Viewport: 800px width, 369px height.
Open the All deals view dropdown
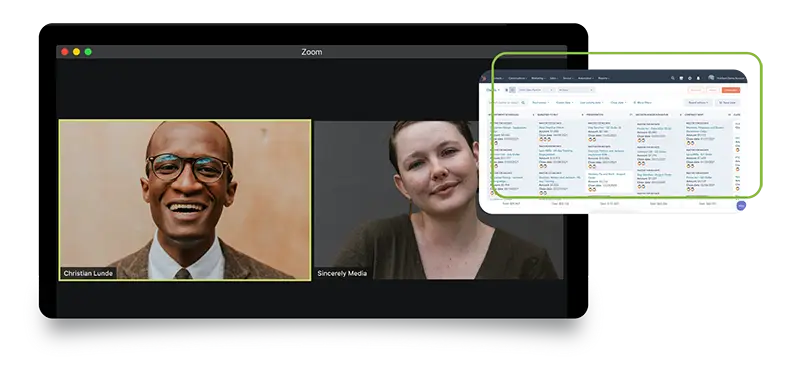[x=577, y=90]
